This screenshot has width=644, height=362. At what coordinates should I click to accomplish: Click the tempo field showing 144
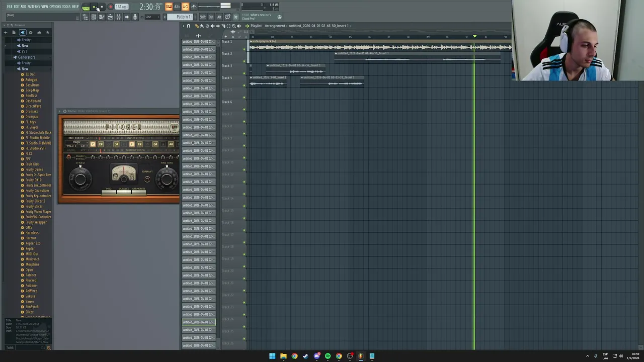pos(121,7)
